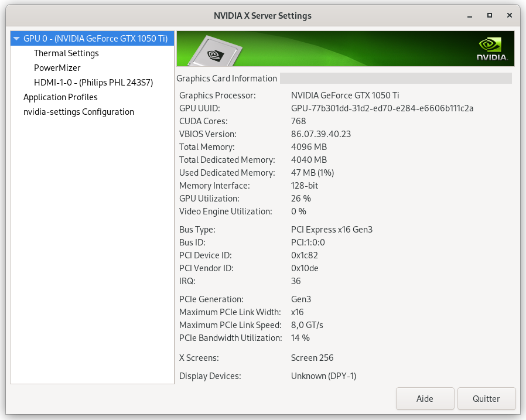Click PCIe Bandwidth Utilization value 14 %
Viewport: 526px width, 420px height.
300,338
